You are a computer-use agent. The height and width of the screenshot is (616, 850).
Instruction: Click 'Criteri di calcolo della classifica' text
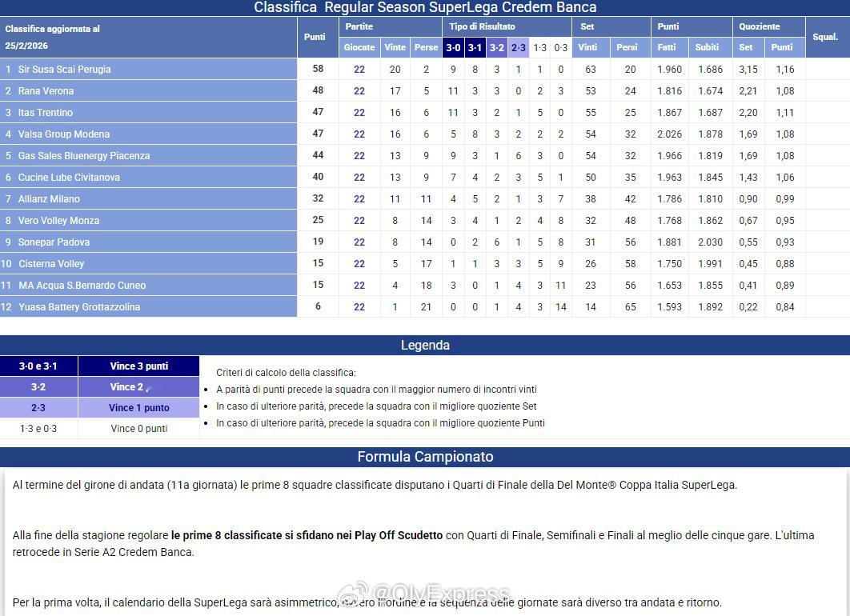pyautogui.click(x=286, y=373)
